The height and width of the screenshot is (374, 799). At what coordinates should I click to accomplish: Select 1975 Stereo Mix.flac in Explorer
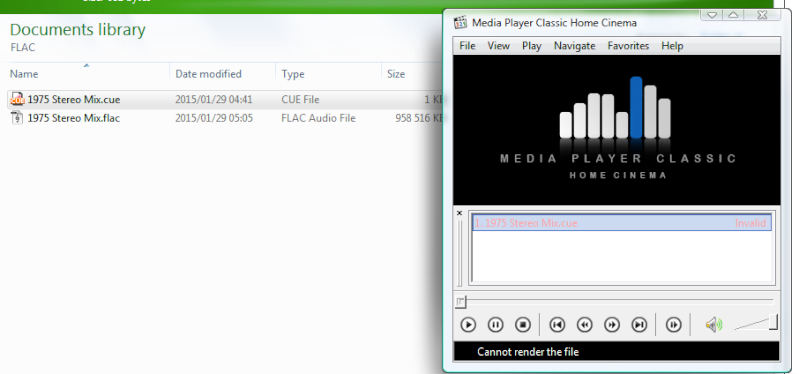[x=74, y=118]
